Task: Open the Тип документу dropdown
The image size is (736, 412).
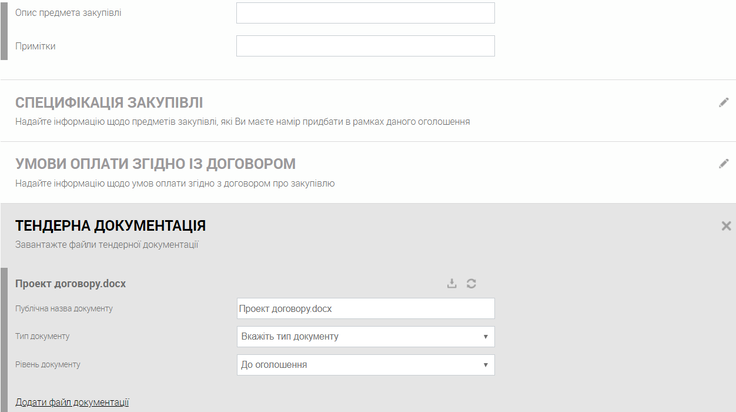Action: 365,337
